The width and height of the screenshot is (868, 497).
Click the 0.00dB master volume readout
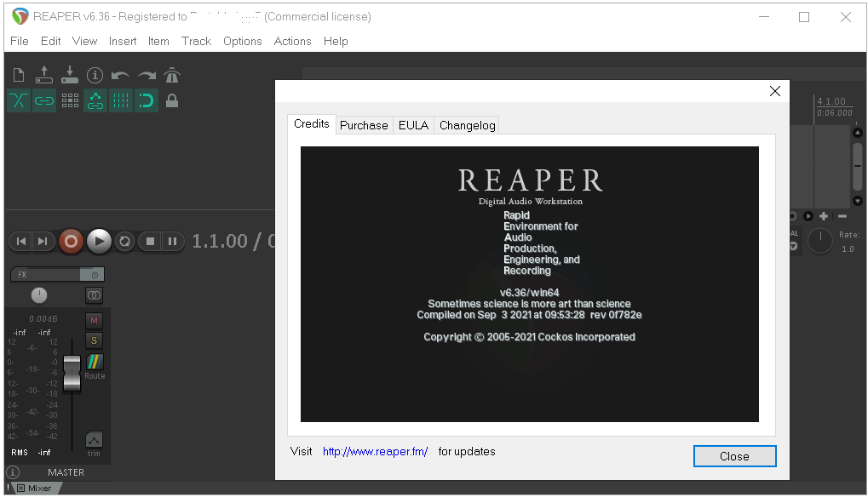point(43,319)
